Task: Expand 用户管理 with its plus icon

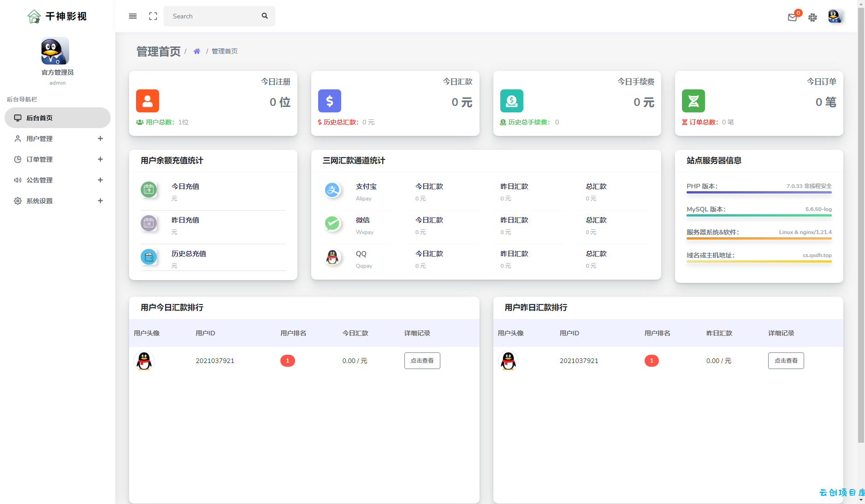Action: (100, 139)
